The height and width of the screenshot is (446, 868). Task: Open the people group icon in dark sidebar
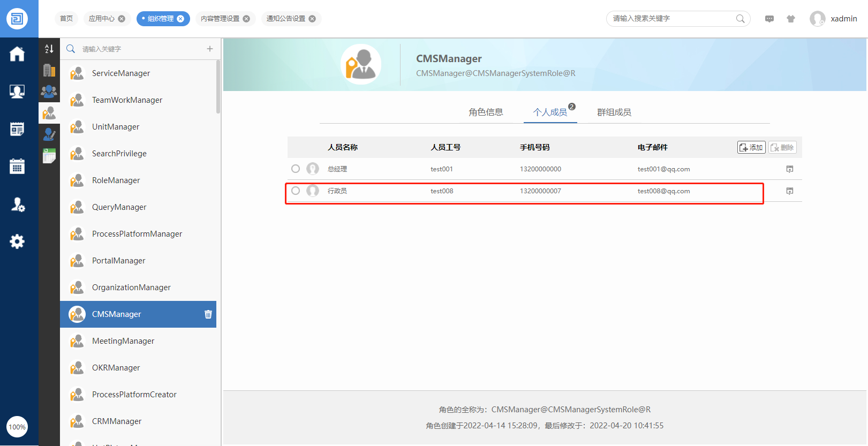49,92
